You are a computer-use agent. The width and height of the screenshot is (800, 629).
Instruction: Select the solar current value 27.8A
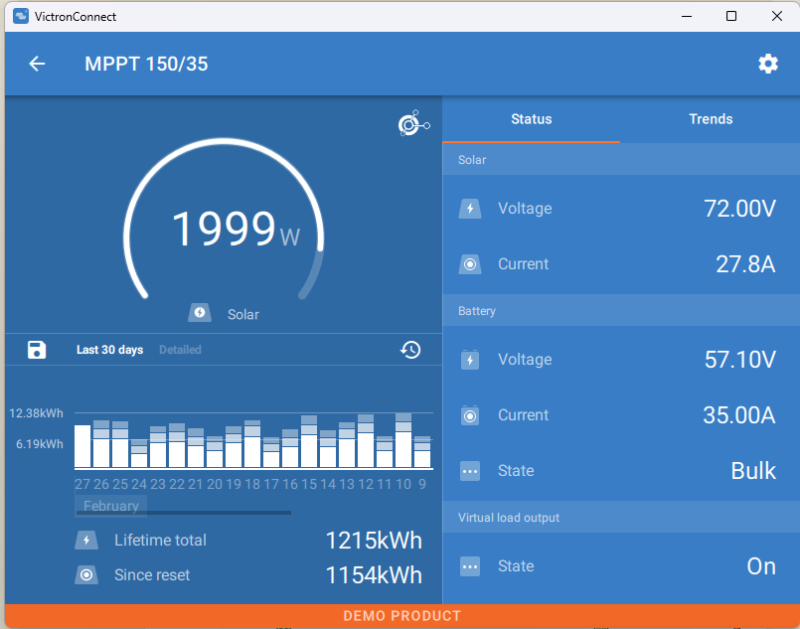[x=745, y=264]
